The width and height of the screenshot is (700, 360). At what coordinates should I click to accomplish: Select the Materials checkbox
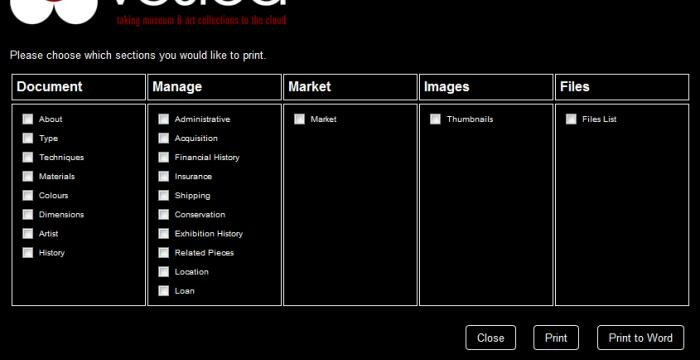[x=28, y=176]
